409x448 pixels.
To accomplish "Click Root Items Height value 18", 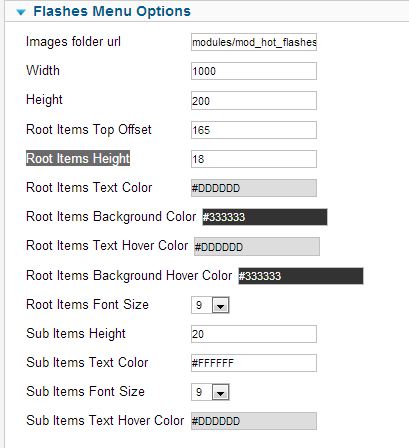I will [254, 159].
